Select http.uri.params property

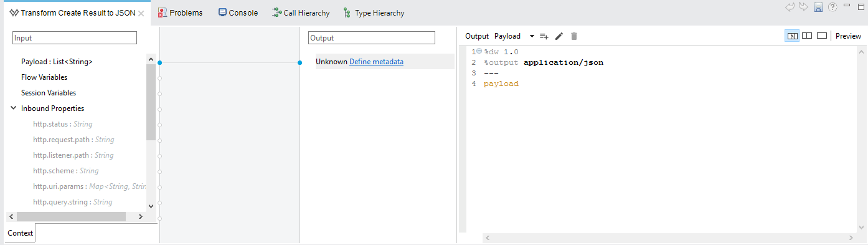89,186
